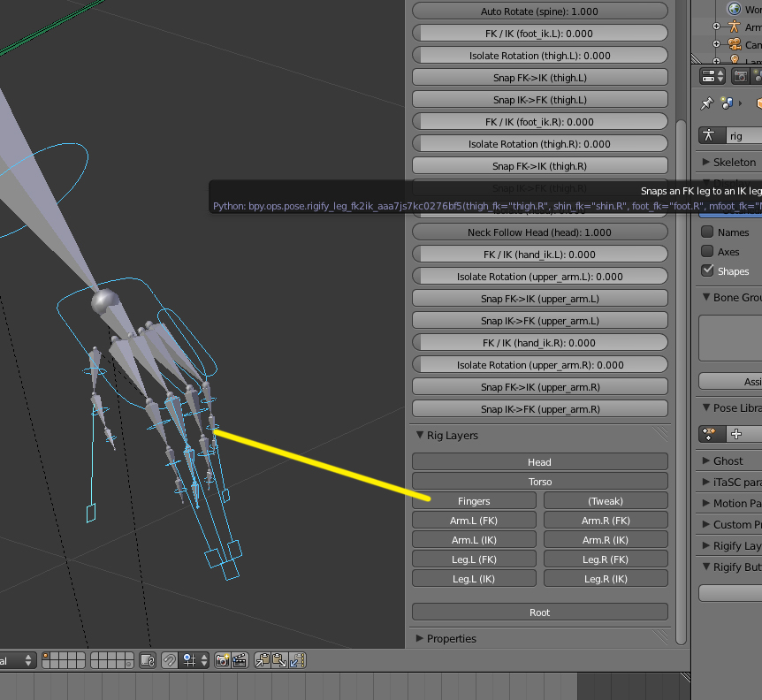Click Snap FK->IK (thigh.L) button
762x700 pixels.
point(540,77)
